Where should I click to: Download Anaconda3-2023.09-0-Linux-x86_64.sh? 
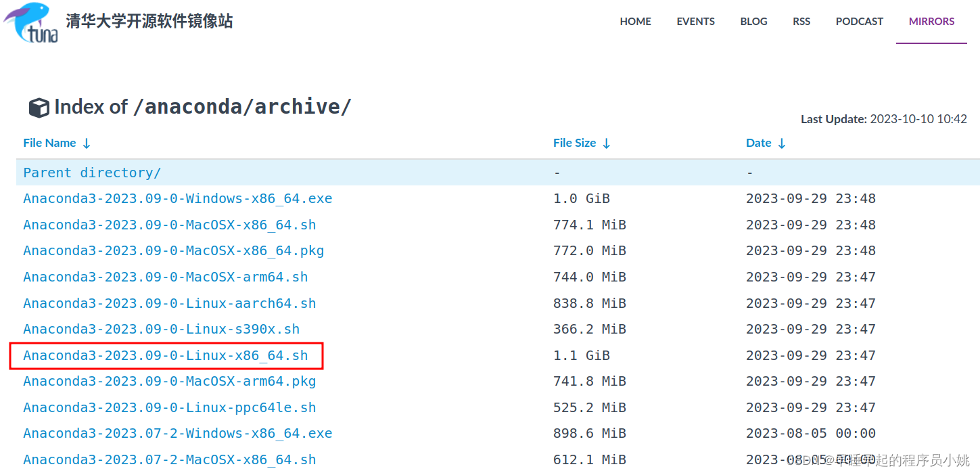pyautogui.click(x=166, y=355)
